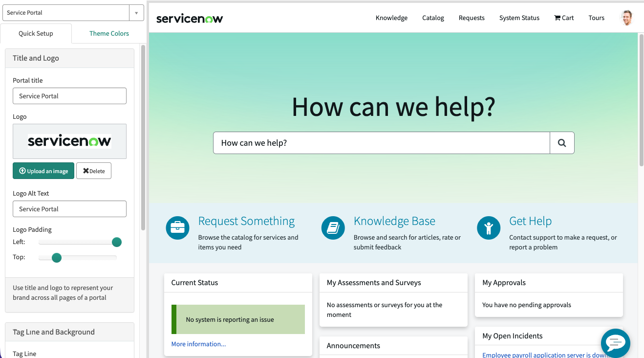This screenshot has width=644, height=358.
Task: Open the Cart in the header
Action: [x=564, y=18]
